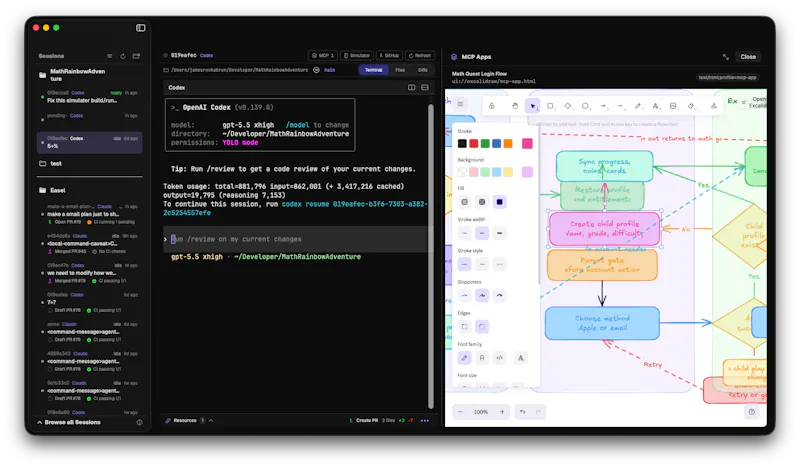The width and height of the screenshot is (800, 468).
Task: Pick the Pencil freedraw tool
Action: (x=638, y=106)
